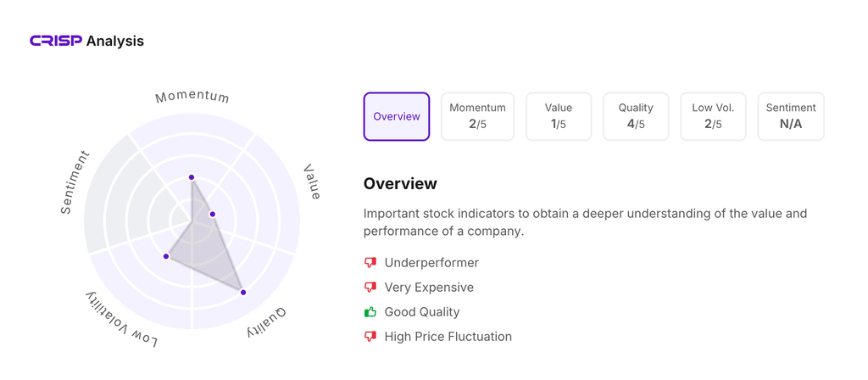Click the Good Quality thumbs-up icon
868x380 pixels.
point(370,312)
